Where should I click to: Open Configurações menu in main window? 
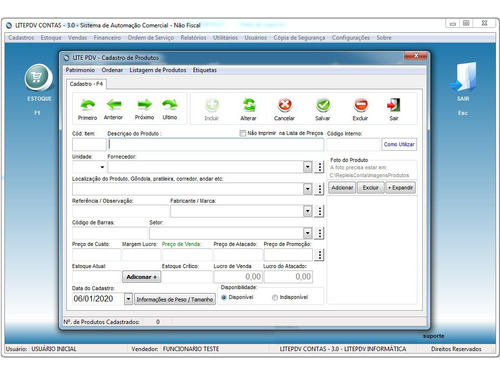tap(351, 38)
